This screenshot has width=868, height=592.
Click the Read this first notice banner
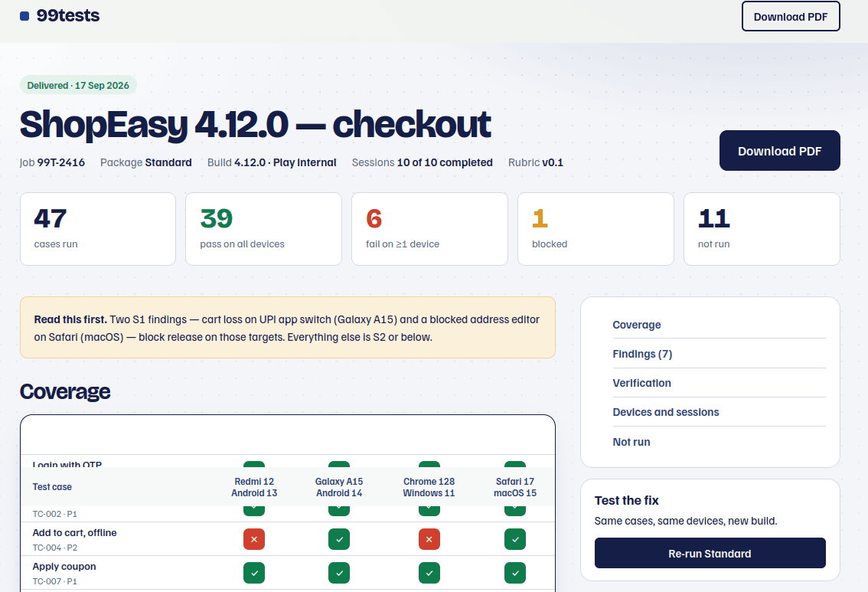tap(288, 327)
